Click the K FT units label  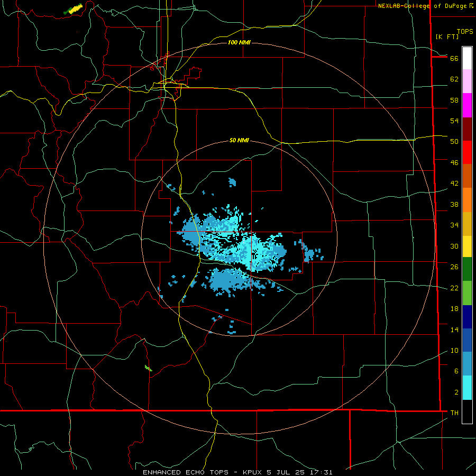point(447,36)
